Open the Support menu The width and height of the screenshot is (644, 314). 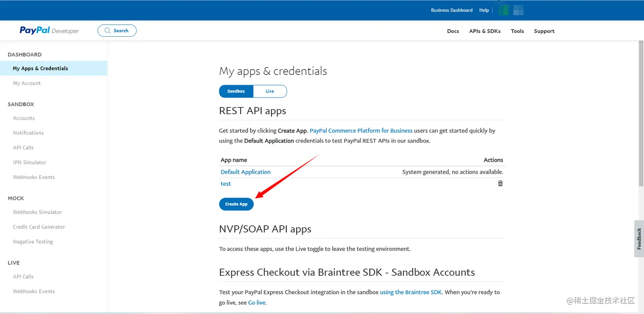pyautogui.click(x=544, y=31)
